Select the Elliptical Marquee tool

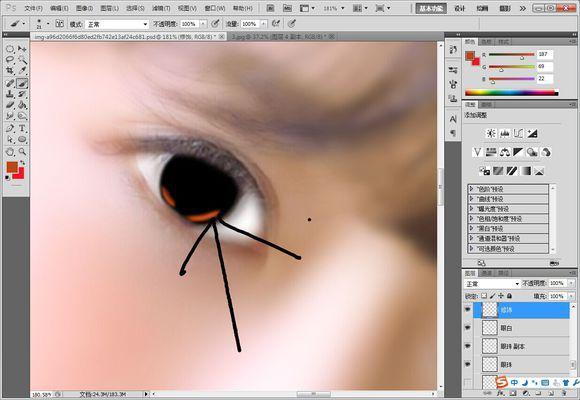click(10, 49)
